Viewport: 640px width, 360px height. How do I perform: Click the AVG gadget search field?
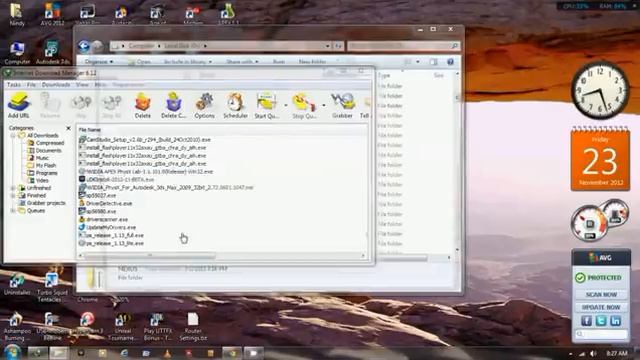point(601,334)
